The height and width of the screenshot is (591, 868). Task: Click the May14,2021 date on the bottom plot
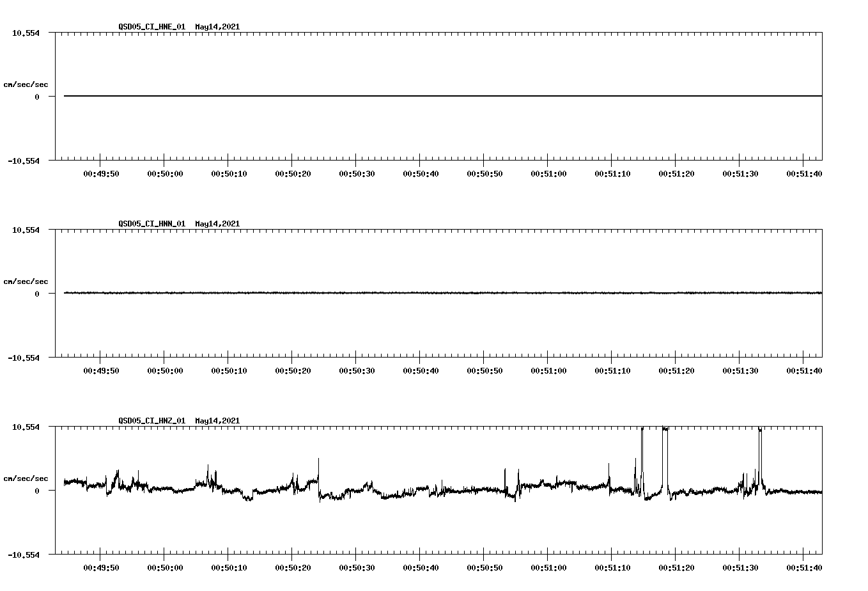[x=216, y=421]
